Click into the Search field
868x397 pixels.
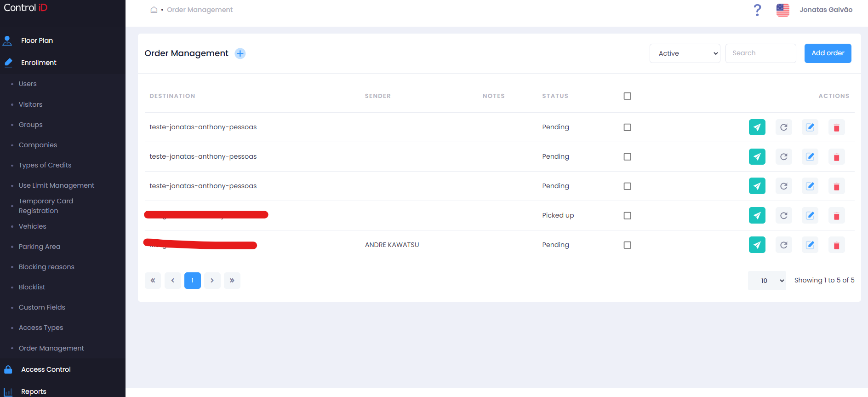pyautogui.click(x=760, y=53)
